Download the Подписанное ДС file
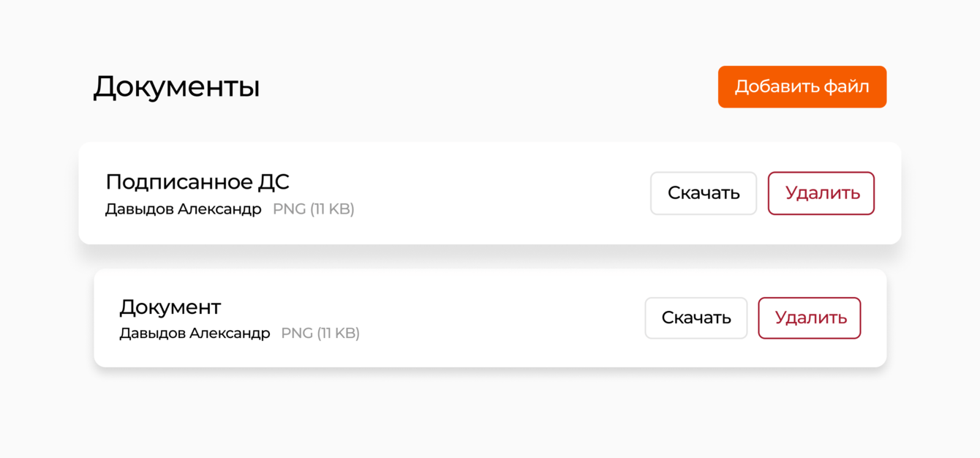 point(703,193)
